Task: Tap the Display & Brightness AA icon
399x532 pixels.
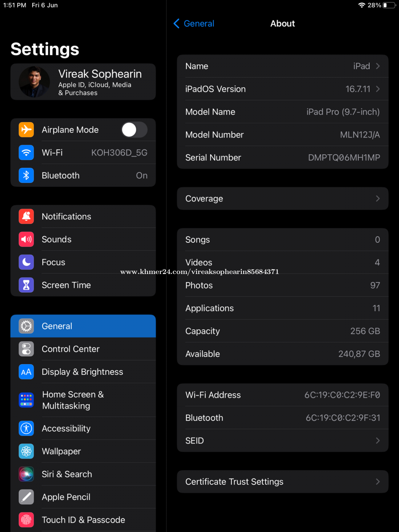Action: pos(26,371)
